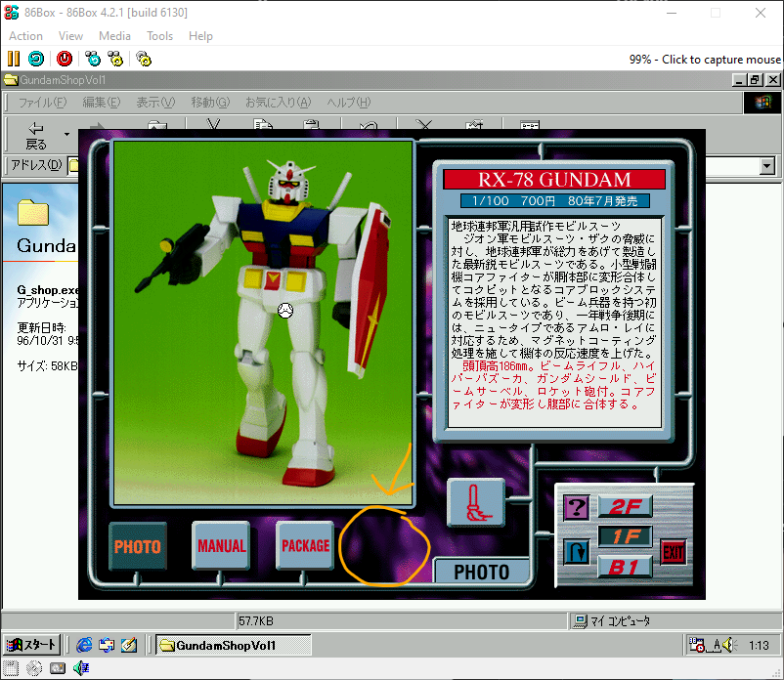Click the GundamShopVol1 title bar folder icon

(11, 80)
